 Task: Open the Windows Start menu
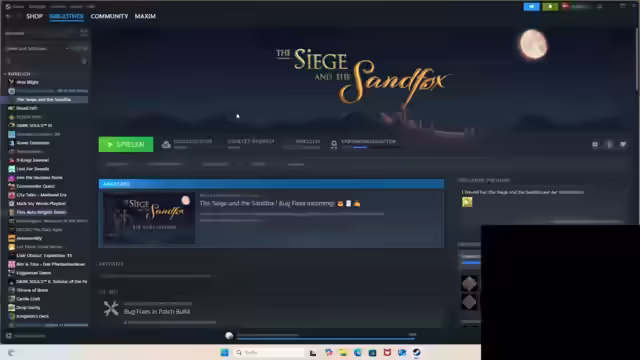[224, 352]
